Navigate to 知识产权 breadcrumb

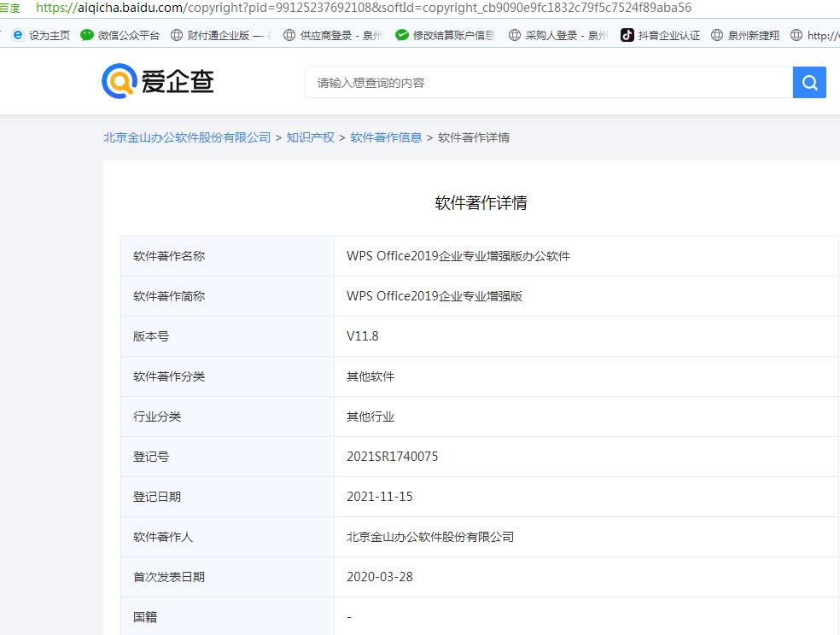pos(310,137)
